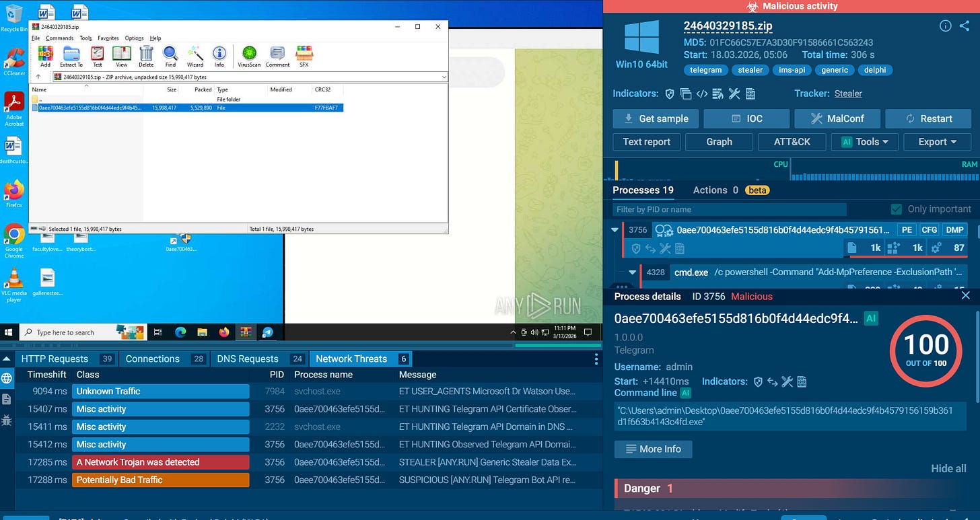Click the SFX toolbar icon
The width and height of the screenshot is (980, 520).
pos(304,56)
